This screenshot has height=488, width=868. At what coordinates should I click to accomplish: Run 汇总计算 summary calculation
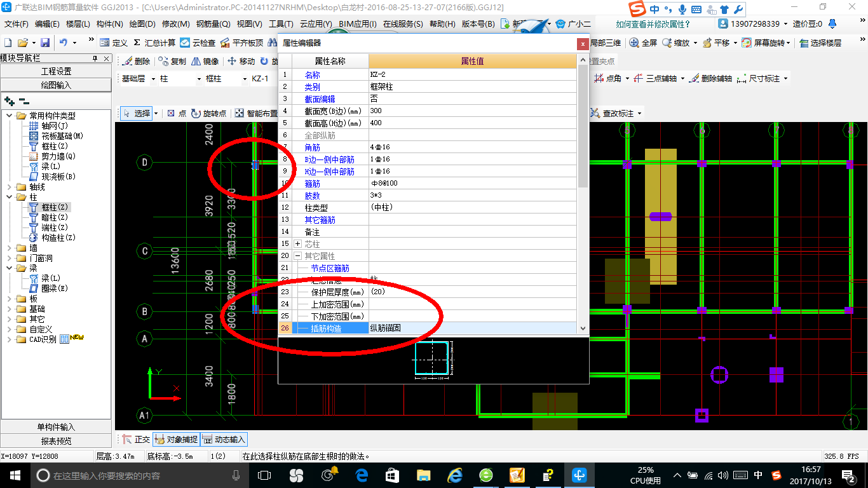coord(154,43)
